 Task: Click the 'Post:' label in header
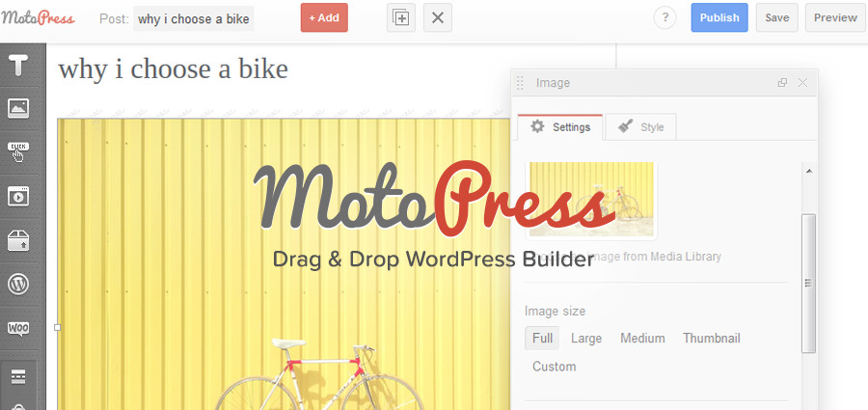point(114,19)
